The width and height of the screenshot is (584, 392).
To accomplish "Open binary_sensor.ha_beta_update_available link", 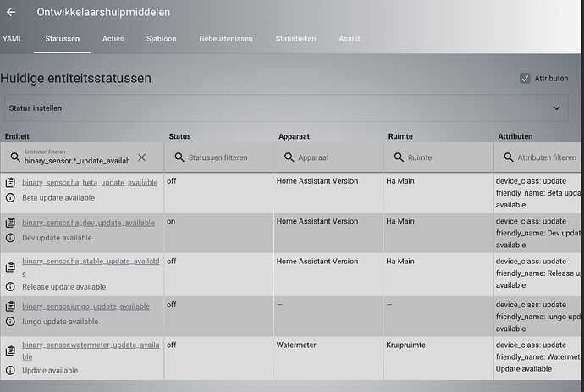I will 90,183.
